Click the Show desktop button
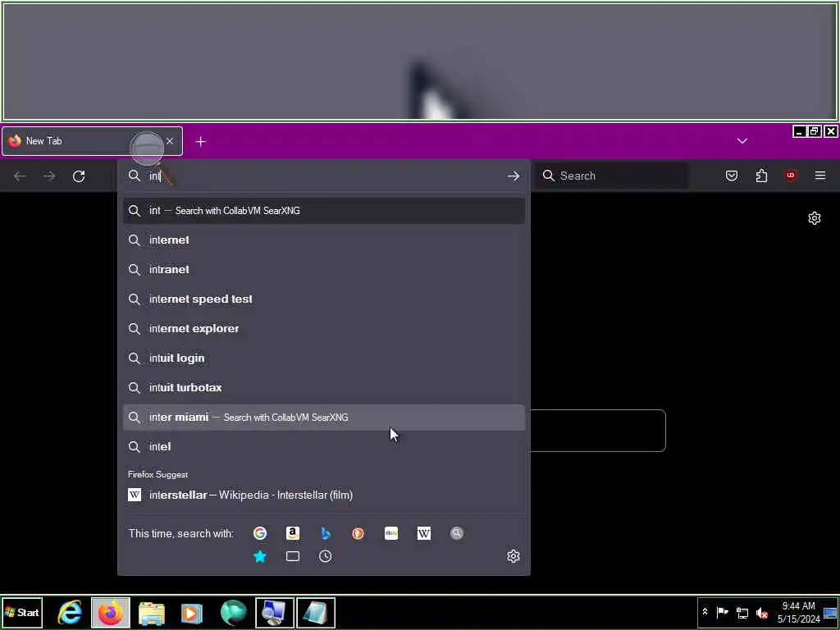 [830, 612]
